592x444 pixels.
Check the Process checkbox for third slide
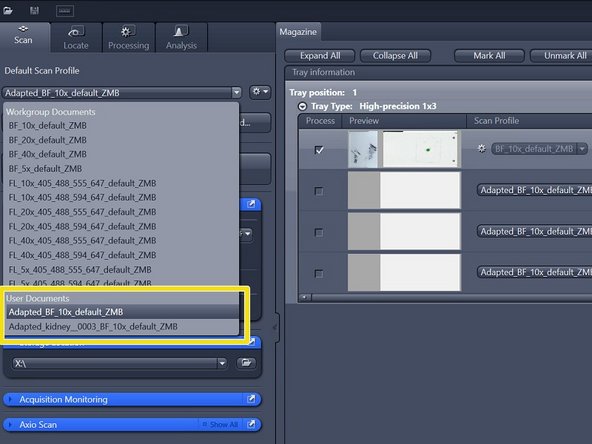click(x=319, y=232)
